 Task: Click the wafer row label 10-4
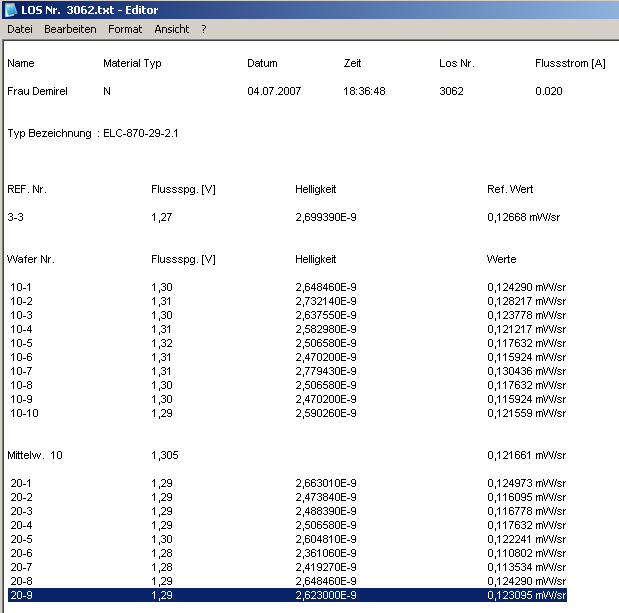[21, 329]
